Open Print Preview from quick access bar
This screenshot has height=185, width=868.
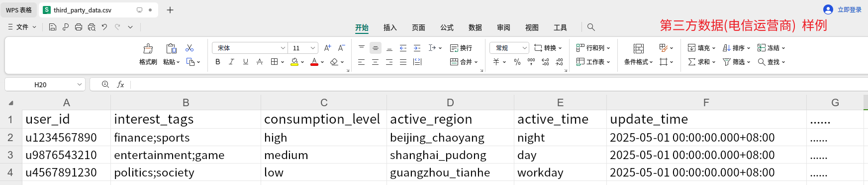(92, 27)
